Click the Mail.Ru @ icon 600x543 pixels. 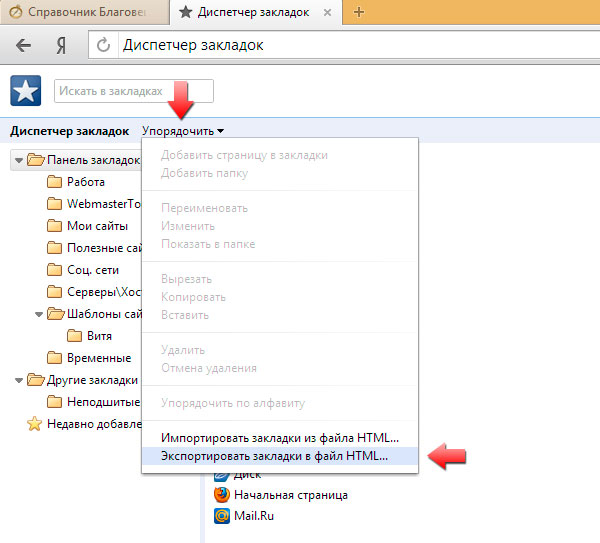pos(222,516)
